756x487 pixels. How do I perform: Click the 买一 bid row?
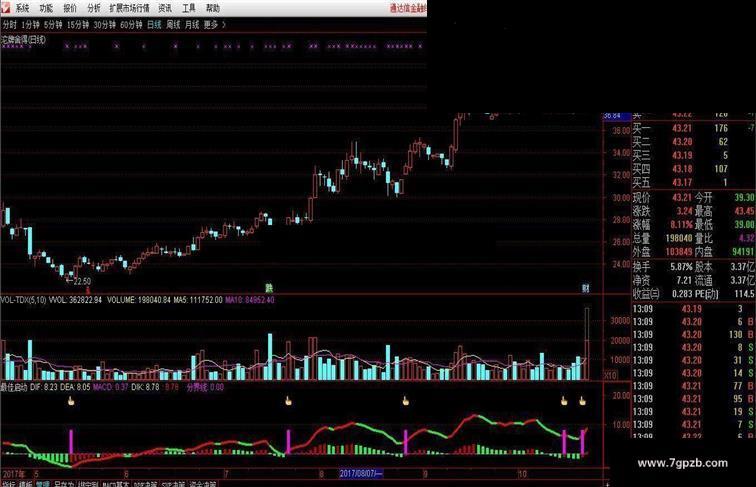(x=694, y=128)
